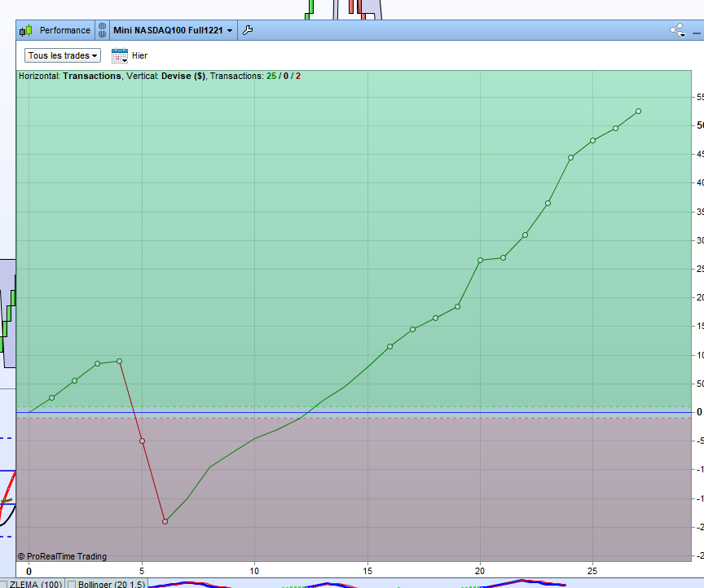Open the share icon menu
704x588 pixels.
pos(677,30)
